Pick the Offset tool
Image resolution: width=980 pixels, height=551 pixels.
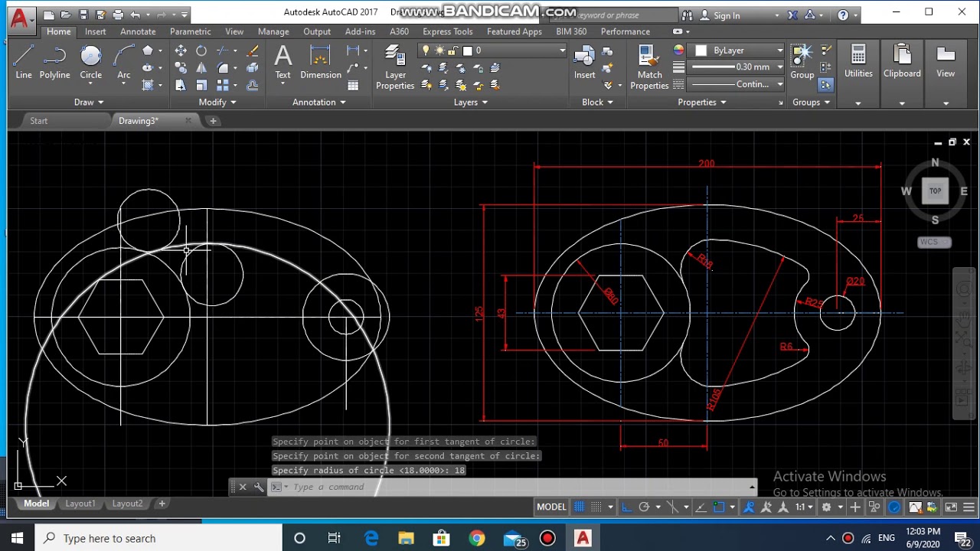(253, 85)
